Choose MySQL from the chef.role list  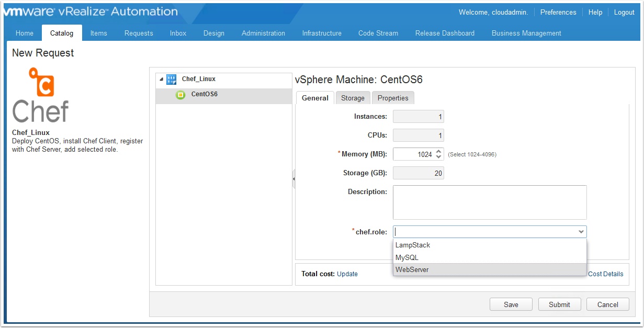point(490,257)
